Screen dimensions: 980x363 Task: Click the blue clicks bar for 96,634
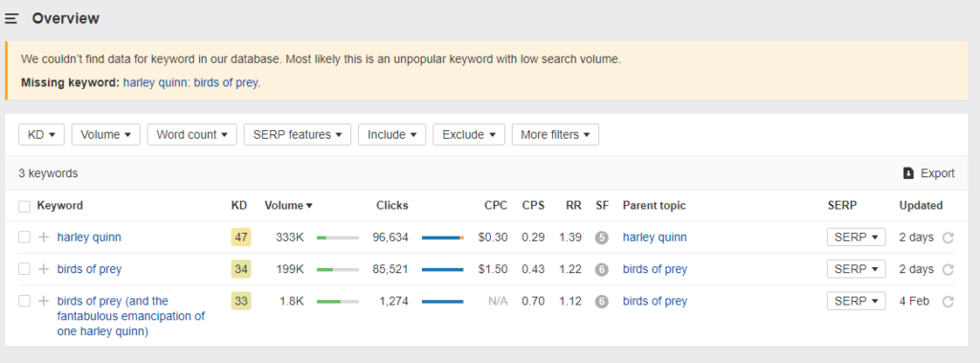(442, 238)
